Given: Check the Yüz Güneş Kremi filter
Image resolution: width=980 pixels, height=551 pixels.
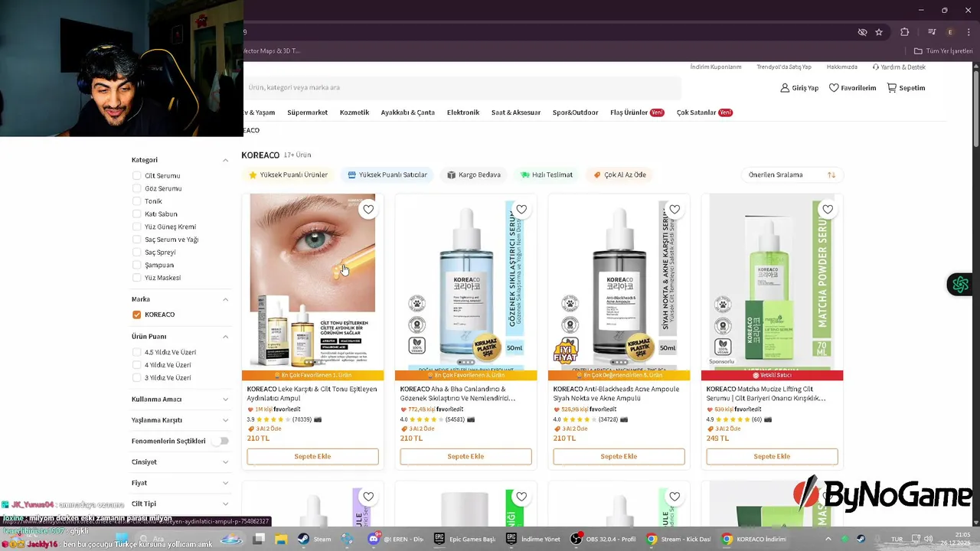Looking at the screenshot, I should 137,227.
